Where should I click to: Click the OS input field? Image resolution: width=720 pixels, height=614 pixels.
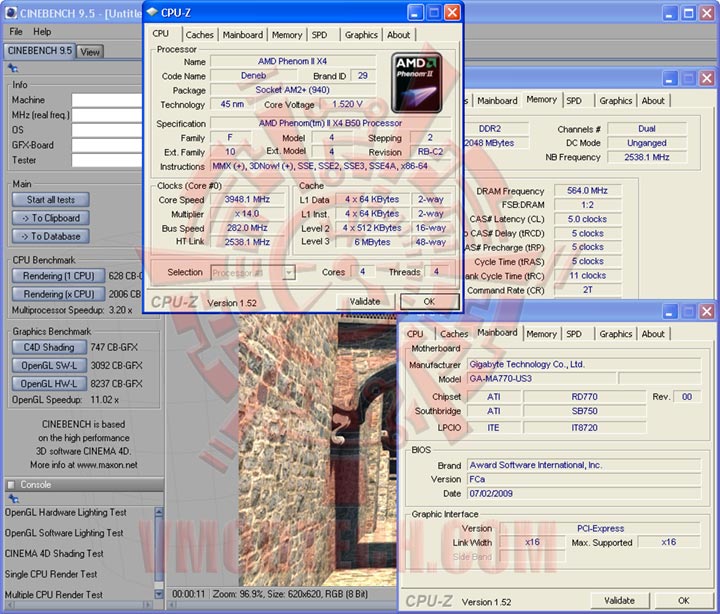click(x=107, y=130)
